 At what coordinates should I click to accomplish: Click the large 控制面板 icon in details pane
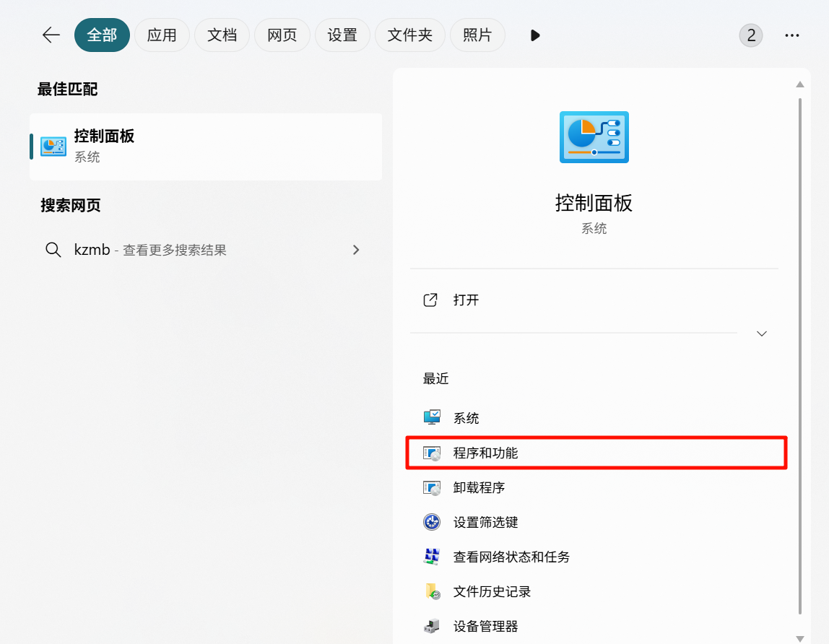[x=594, y=136]
